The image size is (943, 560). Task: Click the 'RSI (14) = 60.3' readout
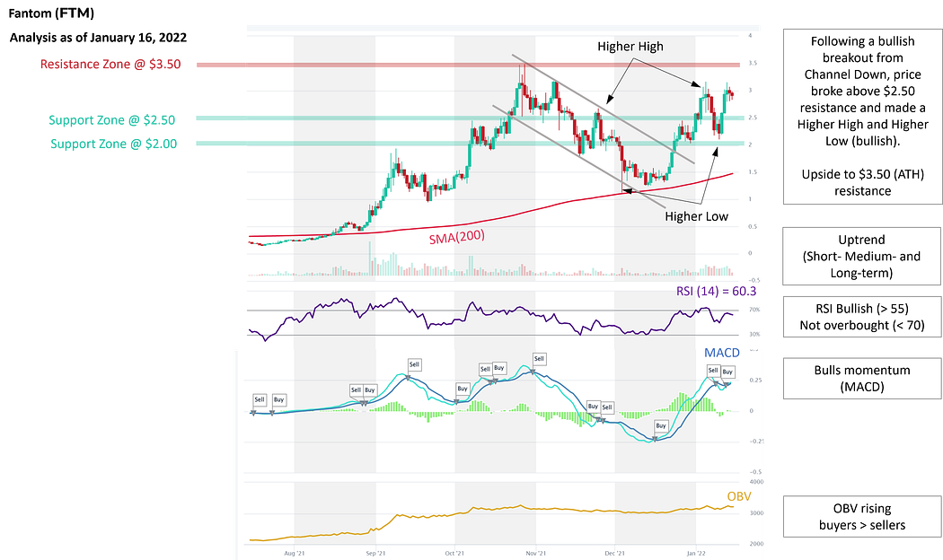tap(717, 292)
